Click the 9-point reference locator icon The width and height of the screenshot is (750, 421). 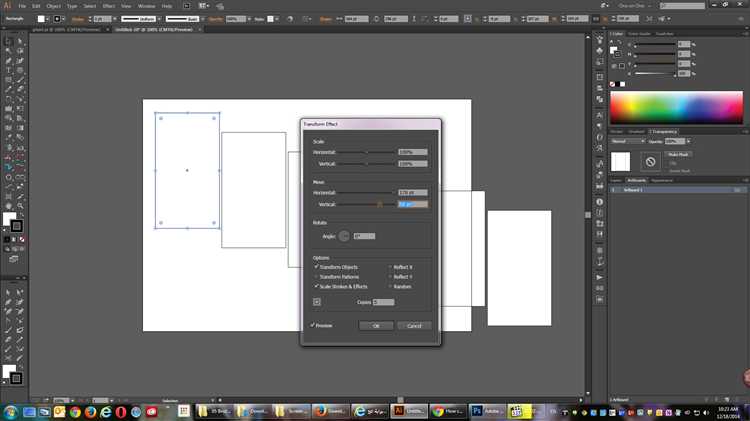coord(317,301)
